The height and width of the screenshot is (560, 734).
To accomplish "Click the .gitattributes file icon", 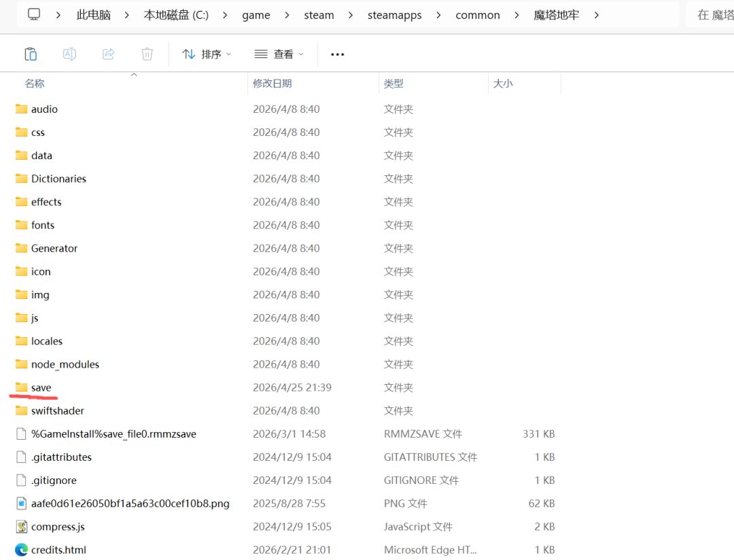I will coord(21,457).
